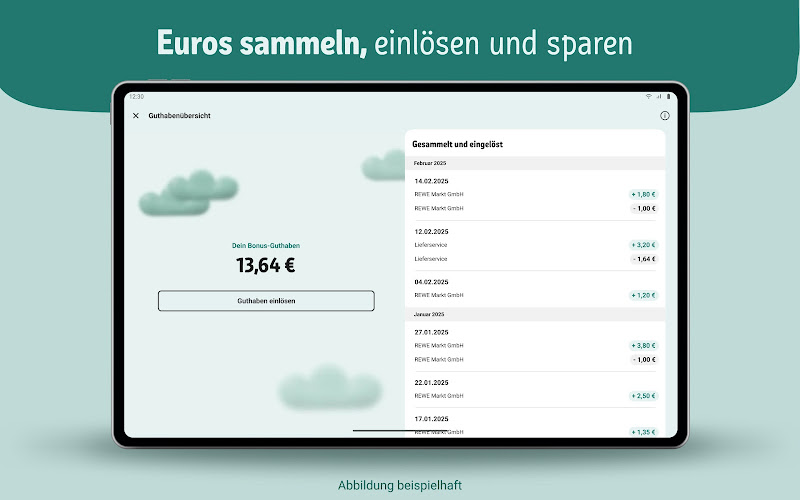Viewport: 800px width, 500px height.
Task: Click the + 3,80 € badge
Action: (643, 345)
